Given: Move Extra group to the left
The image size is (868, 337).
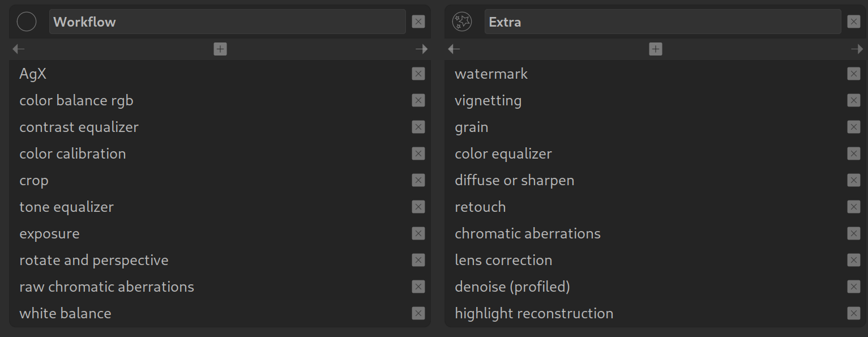Looking at the screenshot, I should click(x=454, y=49).
